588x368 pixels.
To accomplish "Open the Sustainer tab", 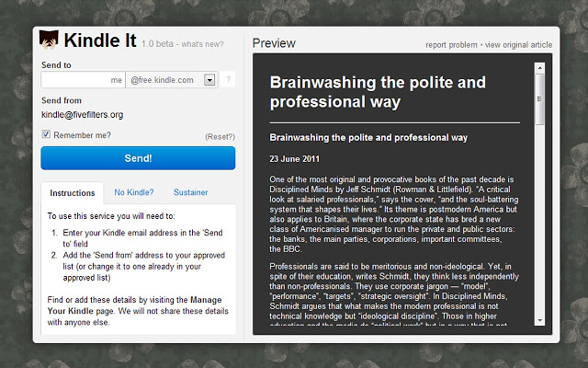I will pyautogui.click(x=190, y=192).
